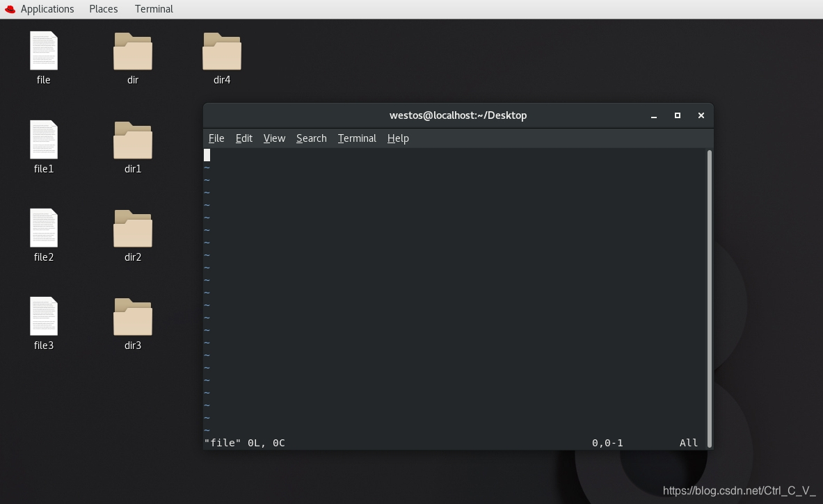The height and width of the screenshot is (504, 823).
Task: Click the 'dir2' label under the folder
Action: click(x=133, y=257)
